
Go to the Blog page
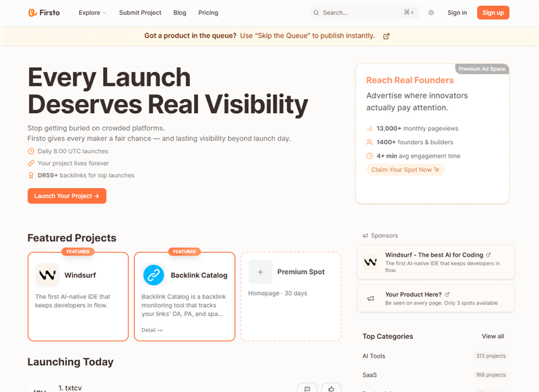[179, 12]
